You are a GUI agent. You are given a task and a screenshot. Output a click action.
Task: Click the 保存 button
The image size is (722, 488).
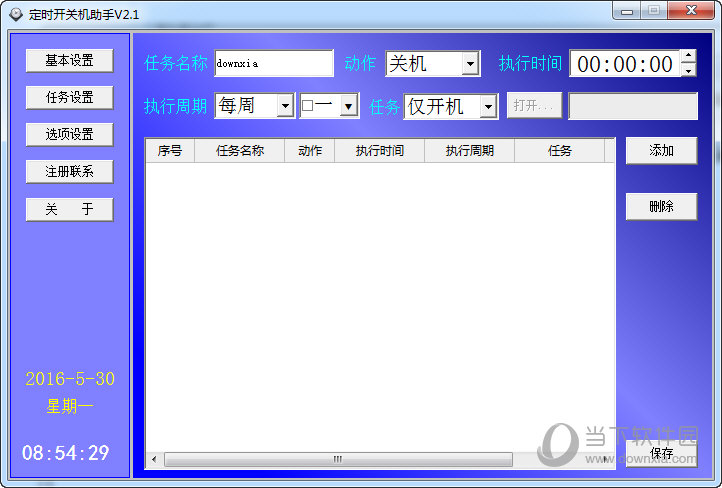coord(661,453)
